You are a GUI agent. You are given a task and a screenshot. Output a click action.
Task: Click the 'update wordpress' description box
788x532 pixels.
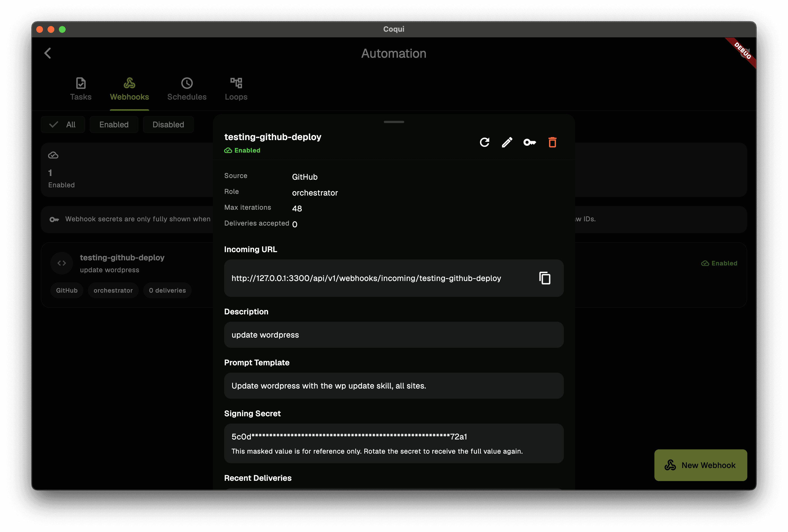pyautogui.click(x=394, y=335)
